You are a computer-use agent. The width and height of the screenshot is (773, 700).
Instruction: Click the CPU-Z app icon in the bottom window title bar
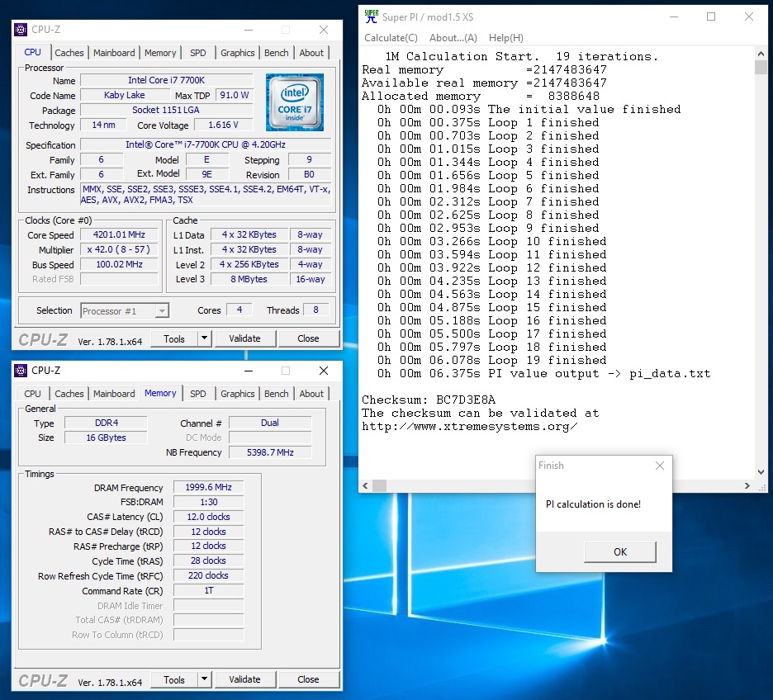[21, 371]
